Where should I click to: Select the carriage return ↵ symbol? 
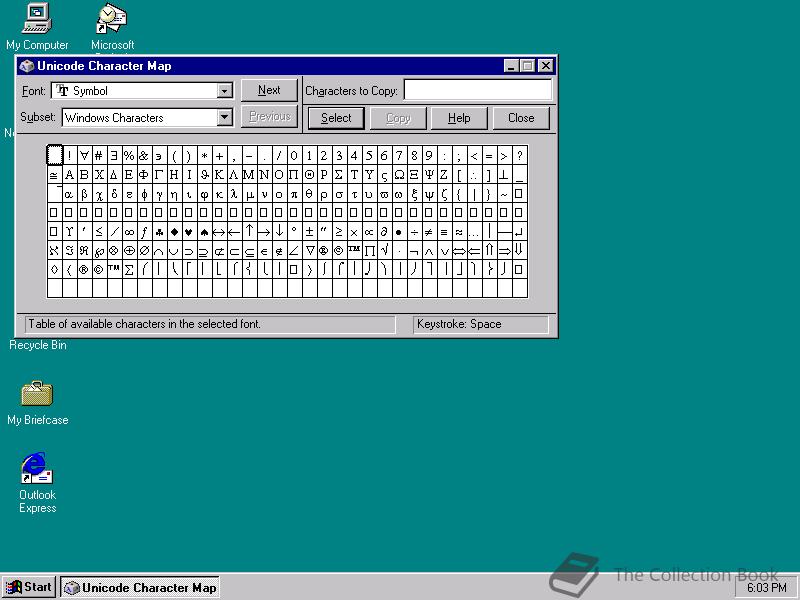(x=519, y=232)
